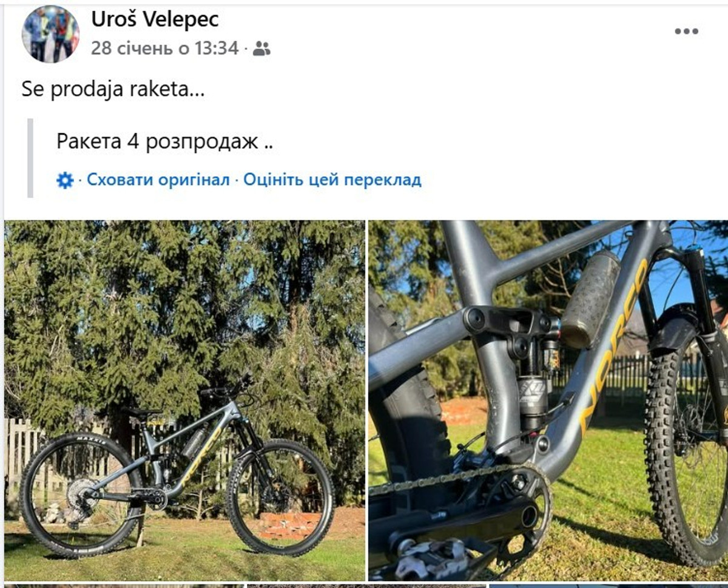This screenshot has width=728, height=588.
Task: Click Uroš Velepec's profile avatar
Action: 51,34
